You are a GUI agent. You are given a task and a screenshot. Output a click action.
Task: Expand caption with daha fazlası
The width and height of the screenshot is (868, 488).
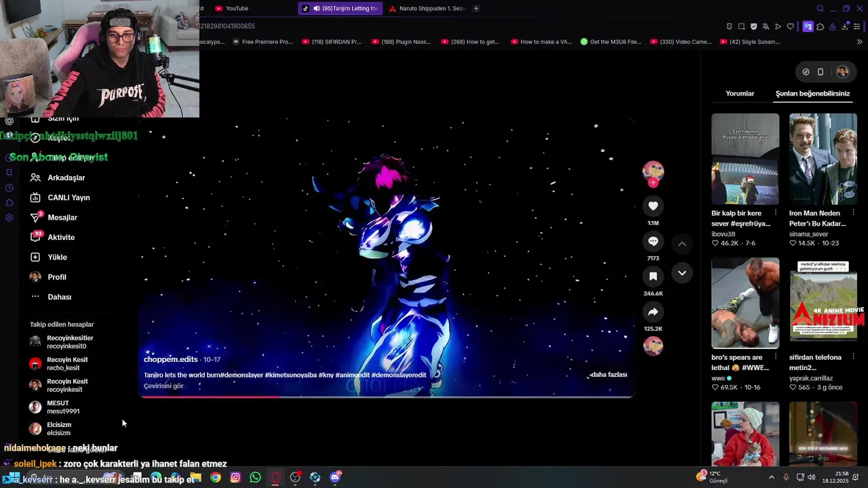[608, 374]
